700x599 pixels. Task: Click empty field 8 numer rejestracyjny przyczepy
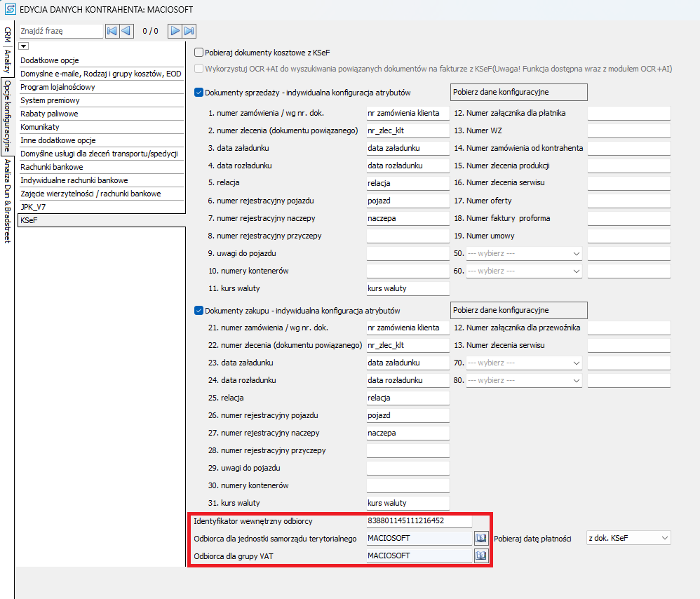[408, 236]
